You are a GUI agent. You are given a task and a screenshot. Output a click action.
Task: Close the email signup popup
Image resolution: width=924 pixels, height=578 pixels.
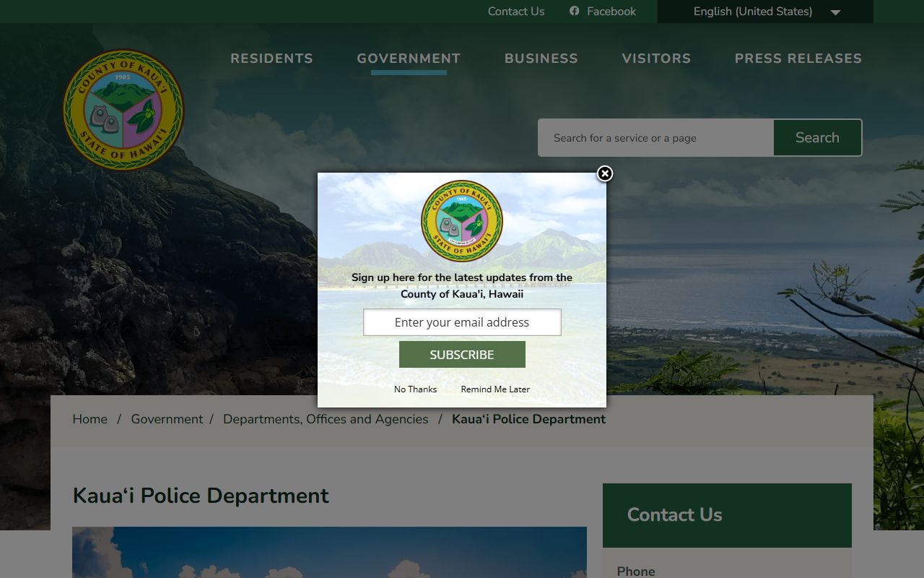click(605, 173)
